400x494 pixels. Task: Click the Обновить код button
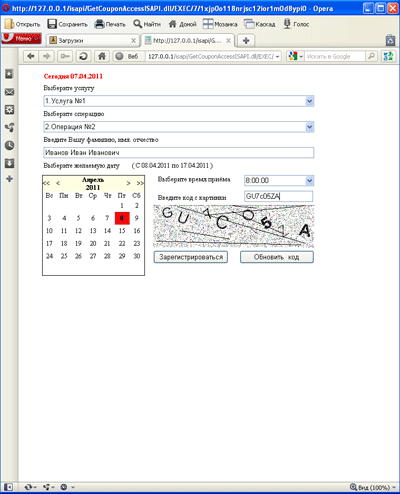277,257
